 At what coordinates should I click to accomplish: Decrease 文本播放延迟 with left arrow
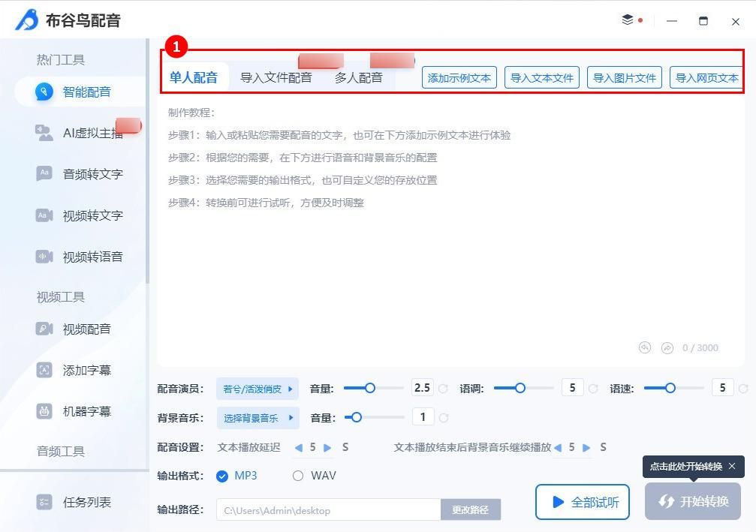pyautogui.click(x=299, y=448)
